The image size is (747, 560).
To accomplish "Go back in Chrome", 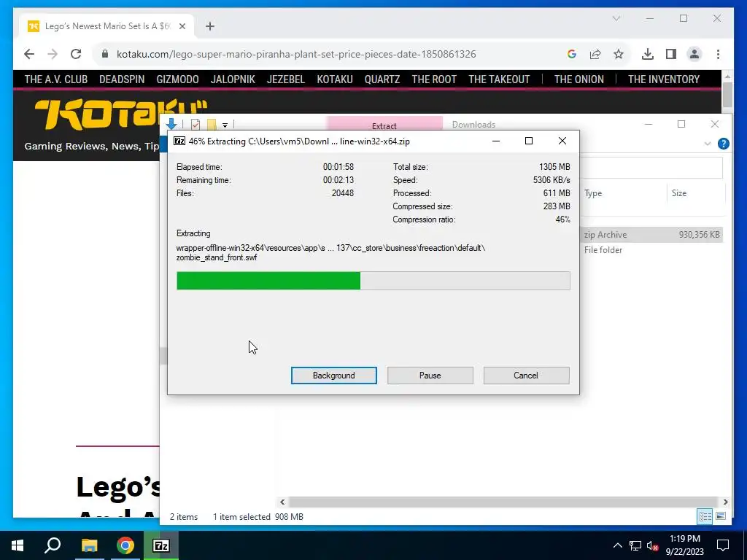I will [29, 54].
